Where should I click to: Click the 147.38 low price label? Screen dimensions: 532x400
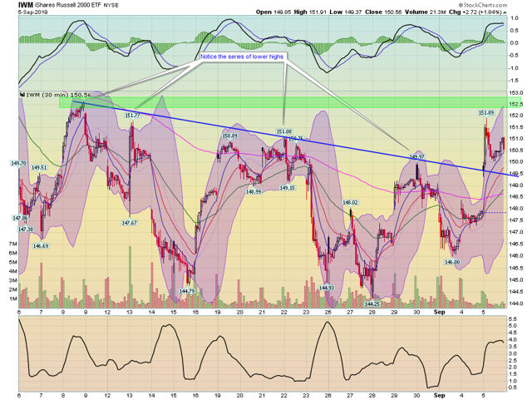[26, 230]
